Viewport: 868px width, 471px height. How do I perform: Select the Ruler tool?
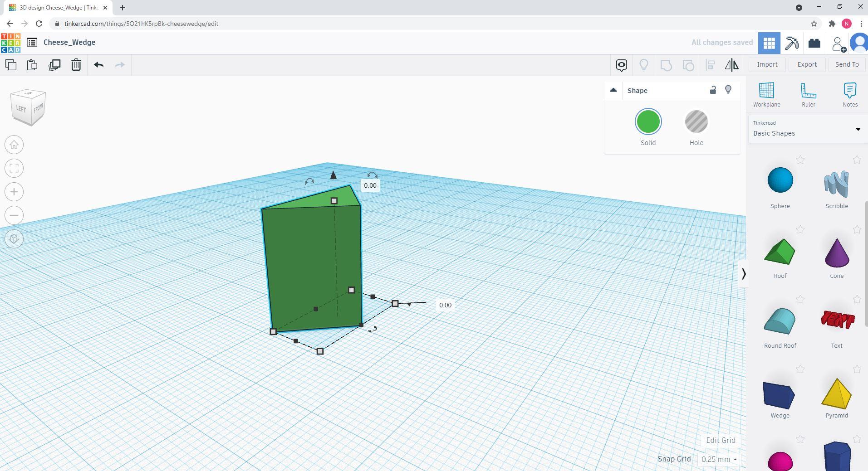point(809,94)
